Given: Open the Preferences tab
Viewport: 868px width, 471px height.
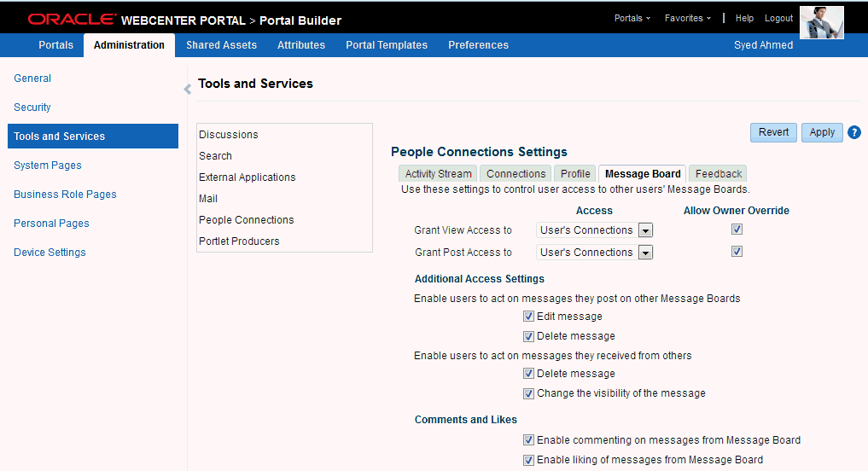Looking at the screenshot, I should 478,45.
